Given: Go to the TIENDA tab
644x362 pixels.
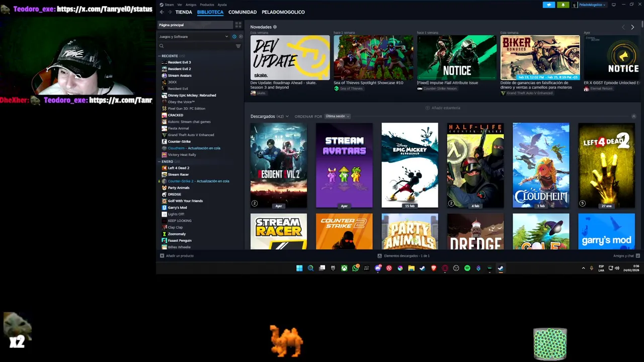Looking at the screenshot, I should click(184, 12).
